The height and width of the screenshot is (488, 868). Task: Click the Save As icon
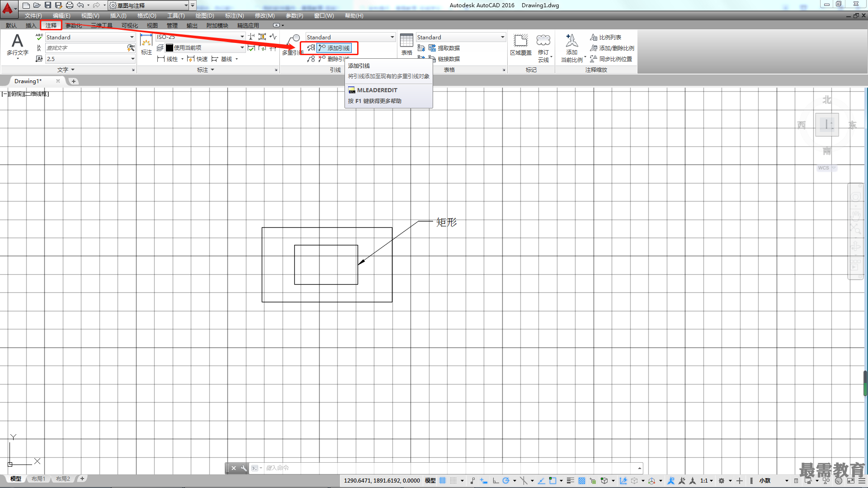tap(59, 5)
